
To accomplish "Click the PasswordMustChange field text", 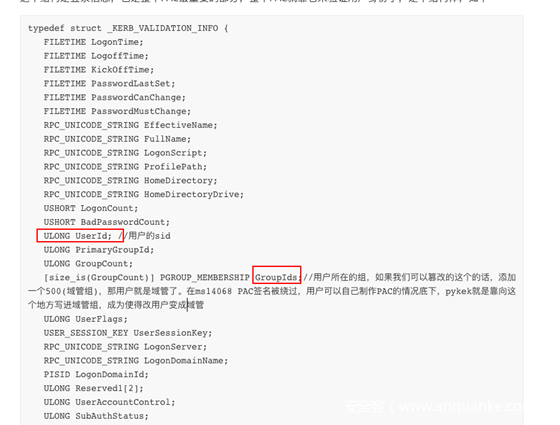I will click(x=141, y=111).
